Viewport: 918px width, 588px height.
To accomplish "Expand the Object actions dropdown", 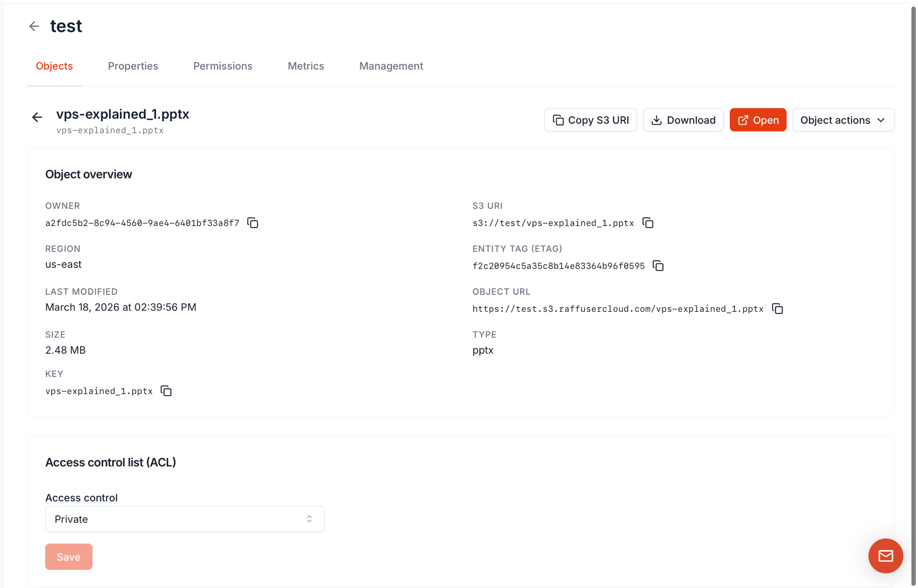I will (843, 120).
